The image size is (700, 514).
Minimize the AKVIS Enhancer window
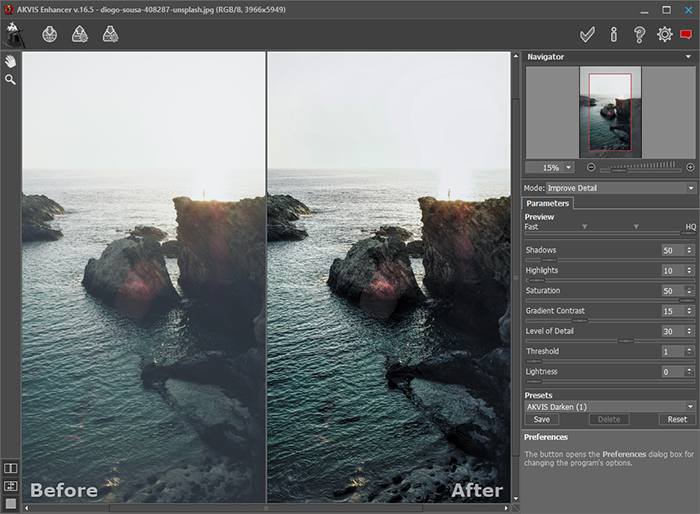[644, 11]
